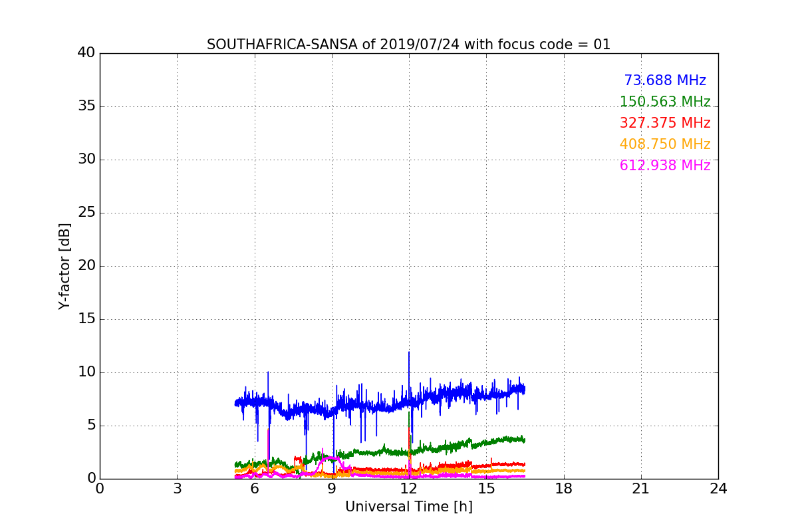
Task: Click the y-axis tick label 25
Action: tap(86, 213)
